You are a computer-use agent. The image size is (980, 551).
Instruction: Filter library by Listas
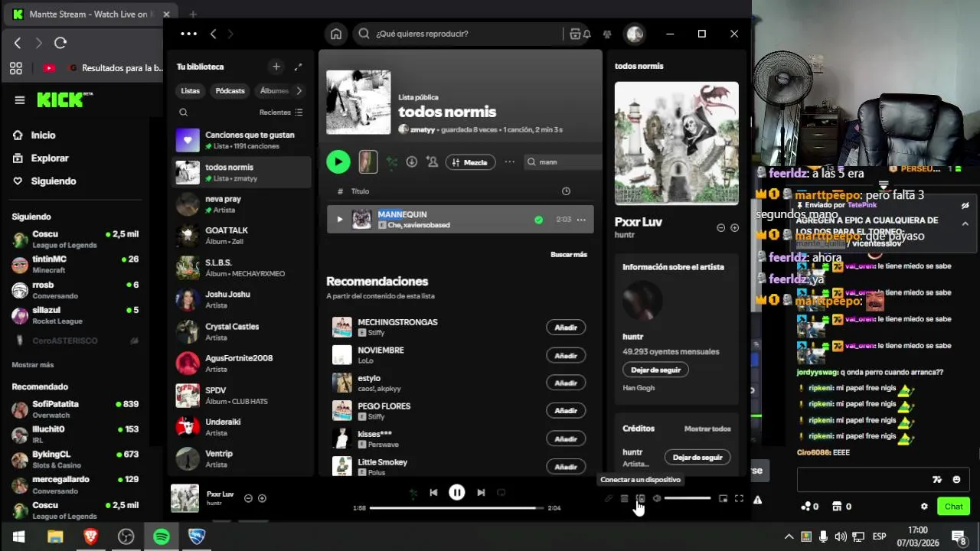(190, 90)
